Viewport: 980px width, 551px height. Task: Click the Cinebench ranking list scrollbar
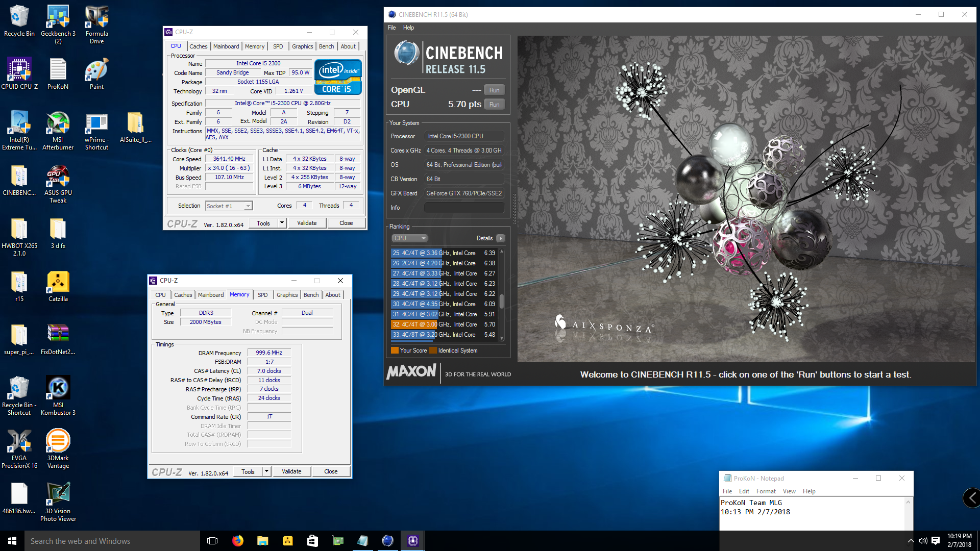502,301
